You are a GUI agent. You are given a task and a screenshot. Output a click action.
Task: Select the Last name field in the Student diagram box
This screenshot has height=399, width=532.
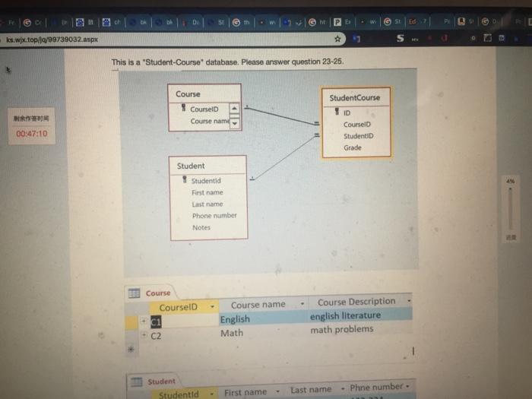click(x=207, y=204)
